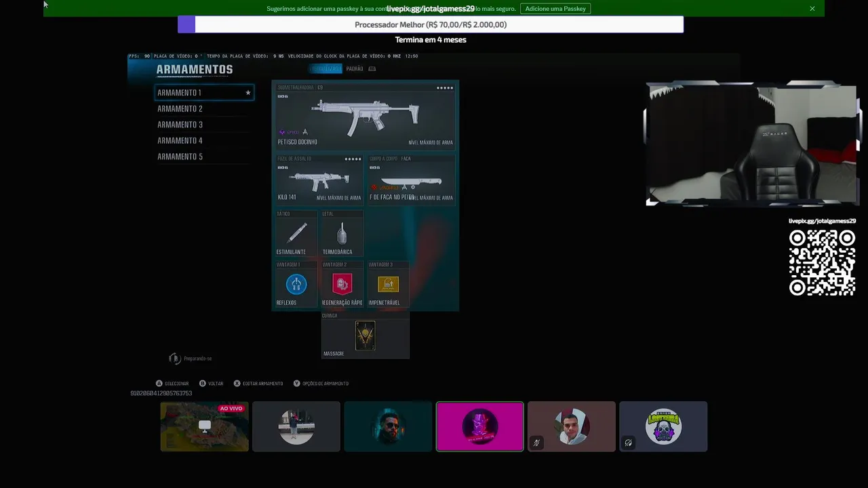Image resolution: width=868 pixels, height=488 pixels.
Task: Select the Reflexos perk icon
Action: tap(296, 284)
